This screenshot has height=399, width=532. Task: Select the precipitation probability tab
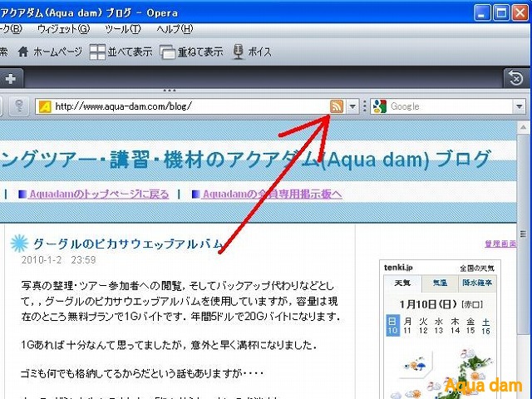[x=477, y=283]
